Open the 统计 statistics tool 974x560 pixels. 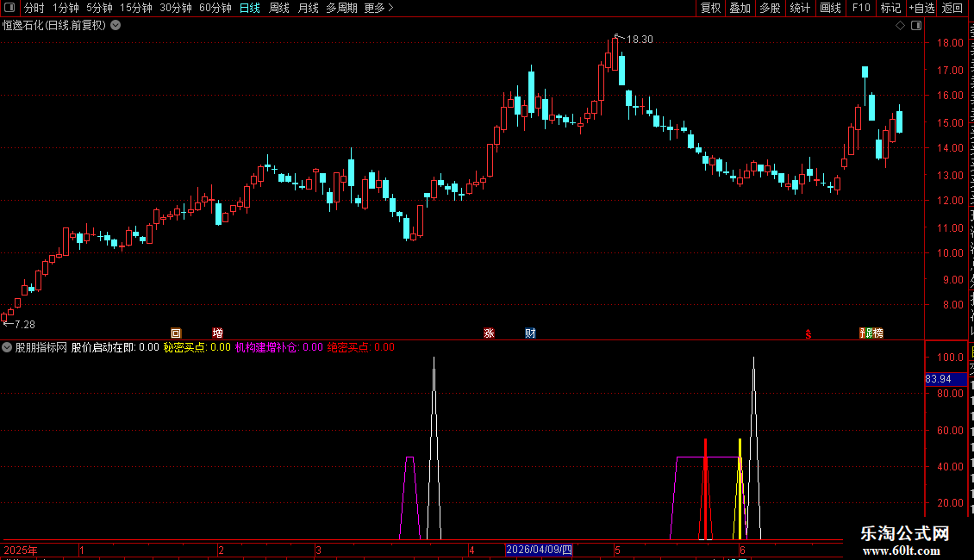[x=799, y=8]
